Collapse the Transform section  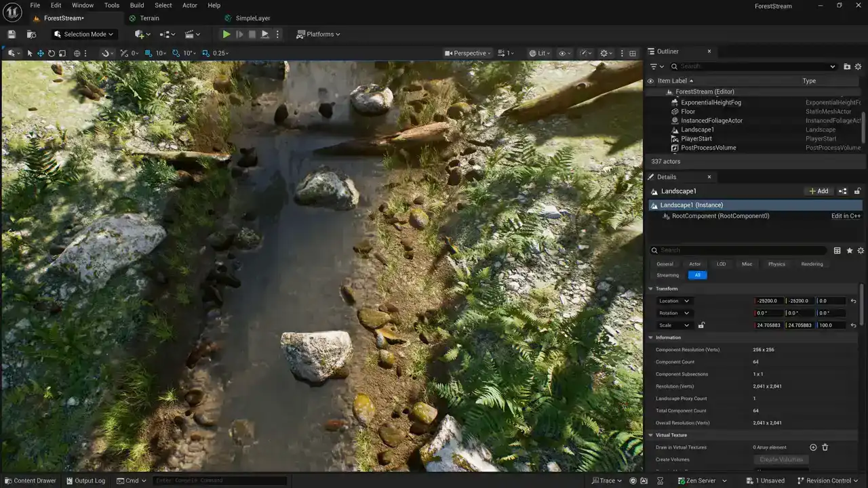pyautogui.click(x=651, y=289)
